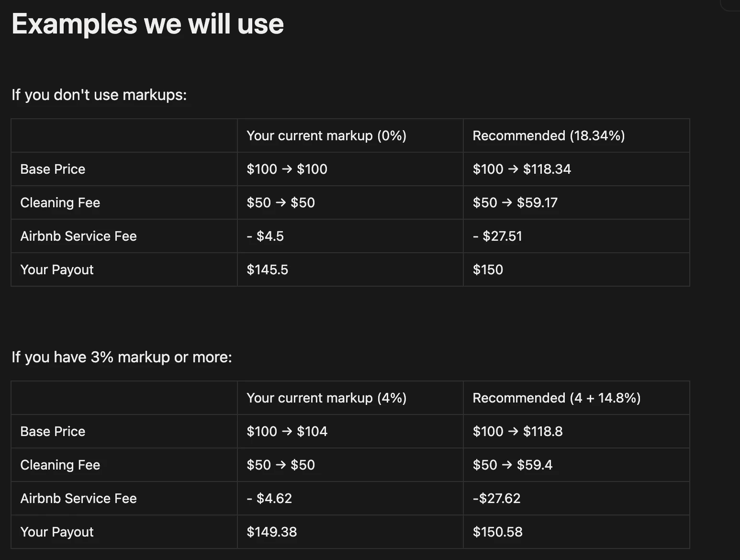Click the '$50 → $59.17' cell

point(515,203)
